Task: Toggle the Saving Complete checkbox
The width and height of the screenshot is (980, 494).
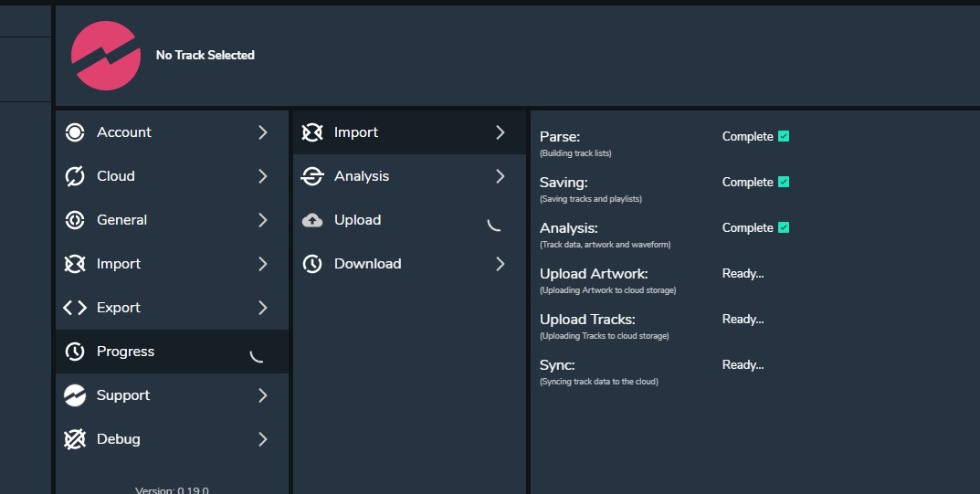Action: pos(784,183)
